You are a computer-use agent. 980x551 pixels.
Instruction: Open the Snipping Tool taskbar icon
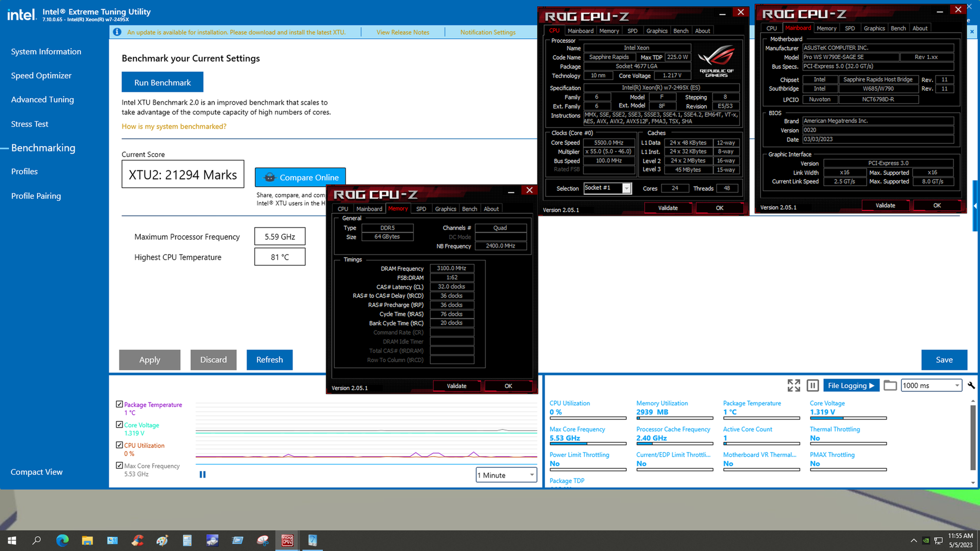point(262,540)
